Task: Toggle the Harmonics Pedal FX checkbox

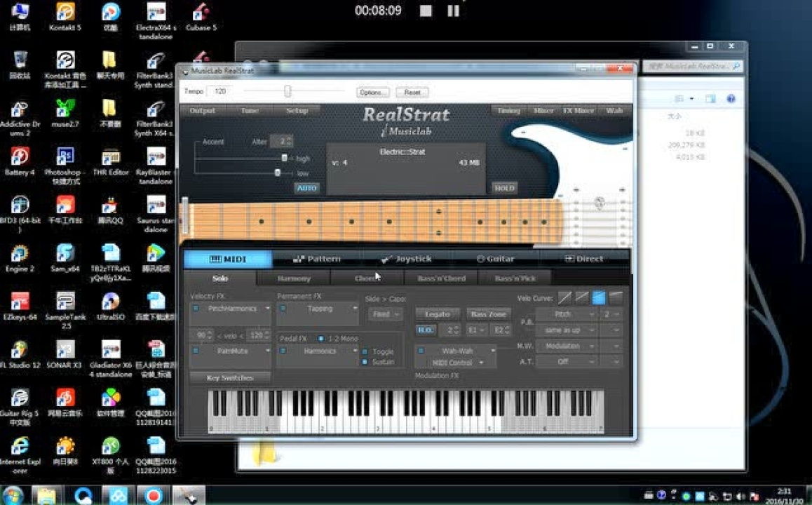Action: pos(283,351)
